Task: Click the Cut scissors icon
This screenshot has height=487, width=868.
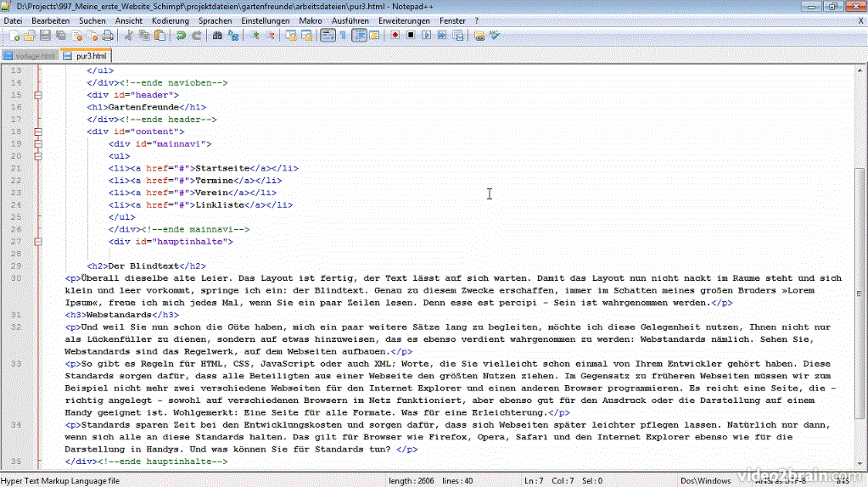Action: click(128, 36)
